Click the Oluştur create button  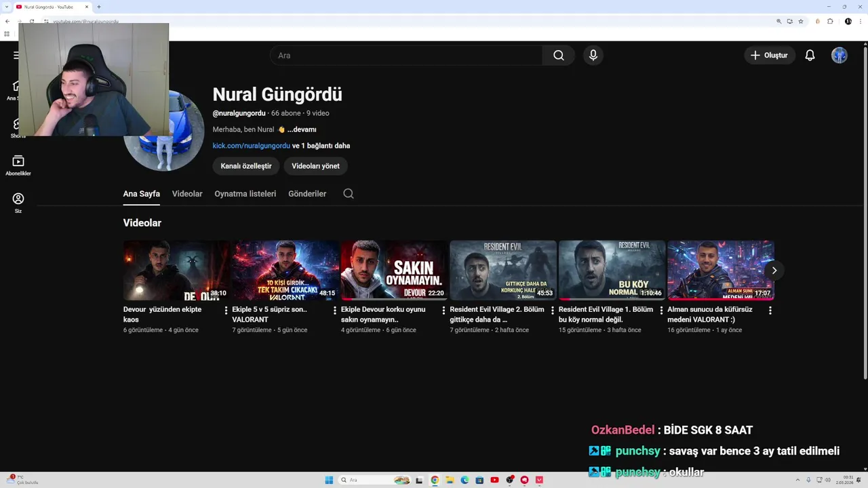click(770, 56)
